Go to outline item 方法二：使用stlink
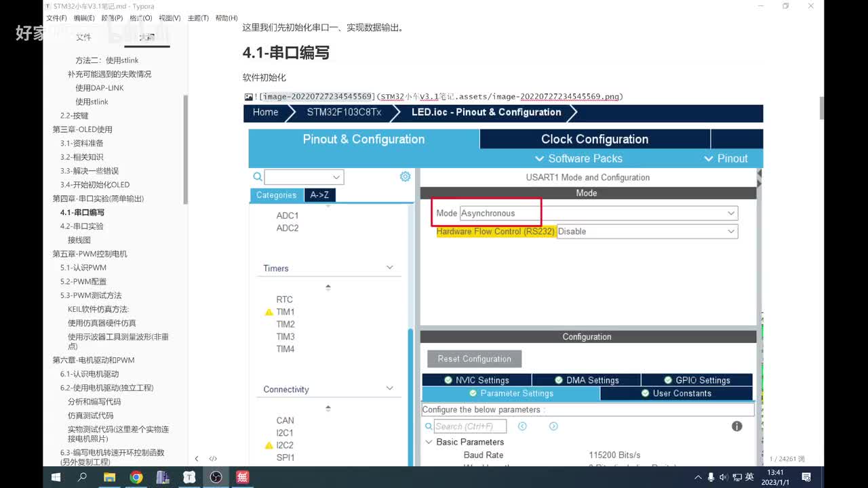Viewport: 868px width, 488px height. pyautogui.click(x=106, y=60)
